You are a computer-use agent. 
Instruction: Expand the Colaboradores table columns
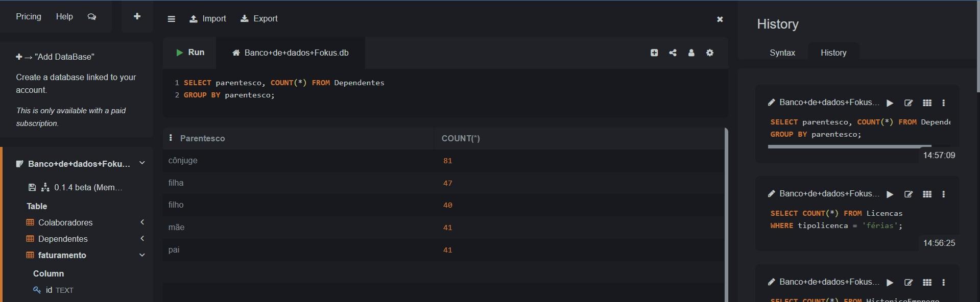[x=142, y=222]
